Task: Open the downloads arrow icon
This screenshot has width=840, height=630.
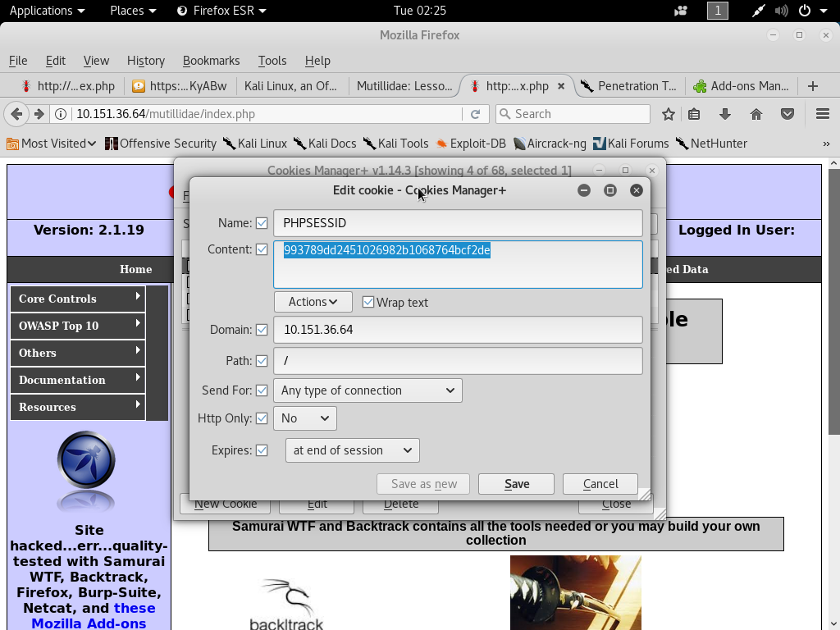Action: (x=724, y=114)
